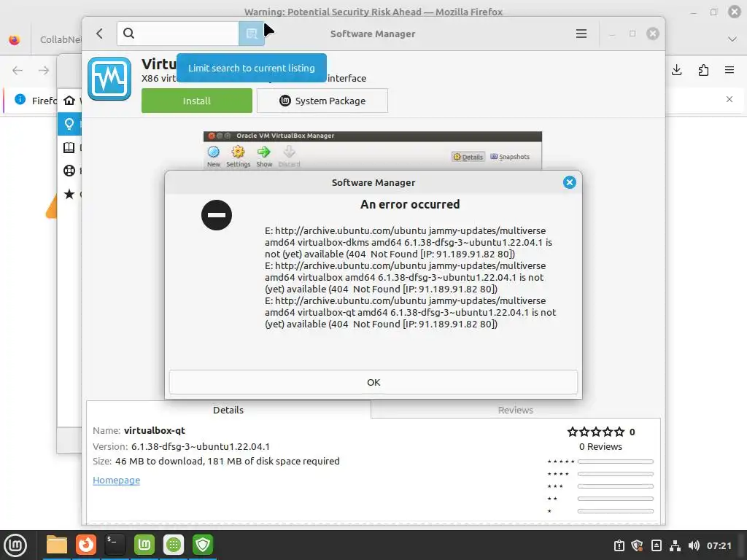
Task: Open network connections tray icon
Action: 675,545
